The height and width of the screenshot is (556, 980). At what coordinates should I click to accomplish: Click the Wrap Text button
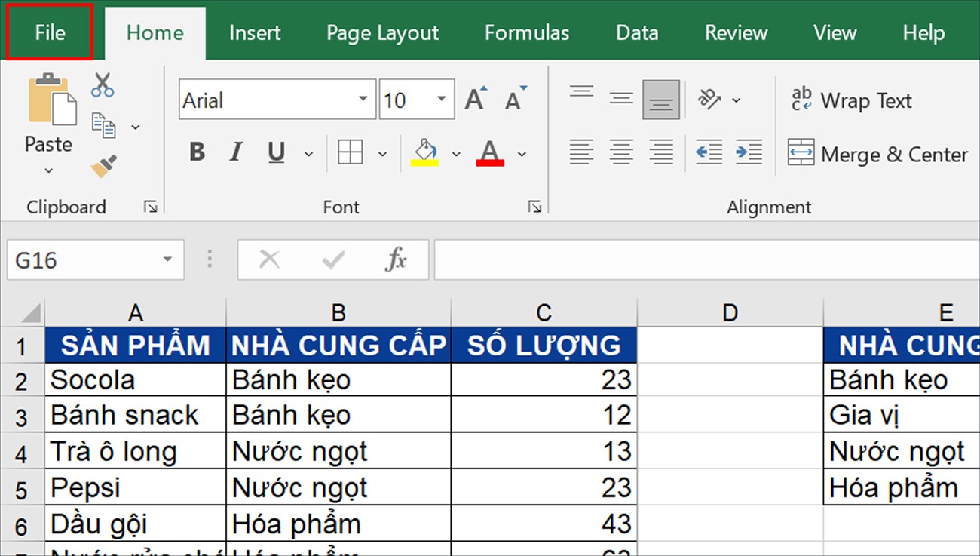coord(851,100)
